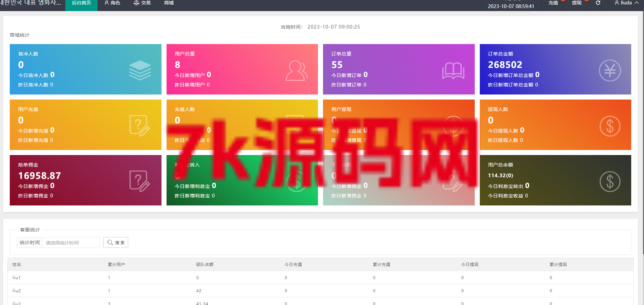
Task: Click the 团队余额 column header
Action: click(205, 265)
